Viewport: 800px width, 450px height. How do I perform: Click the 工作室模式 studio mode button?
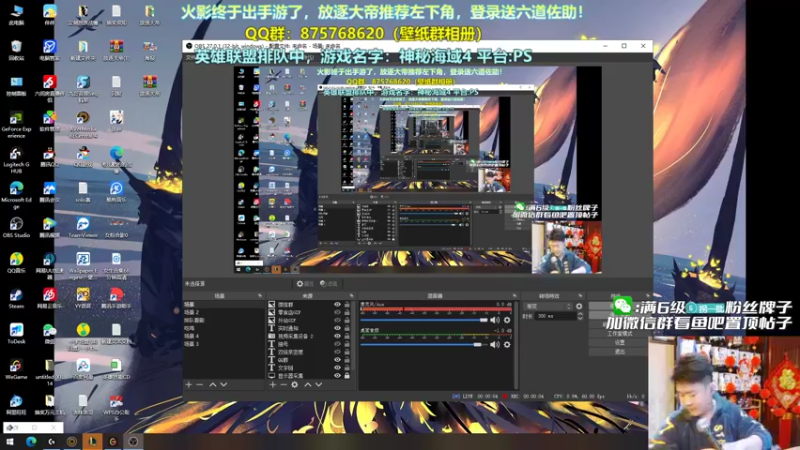tap(619, 334)
